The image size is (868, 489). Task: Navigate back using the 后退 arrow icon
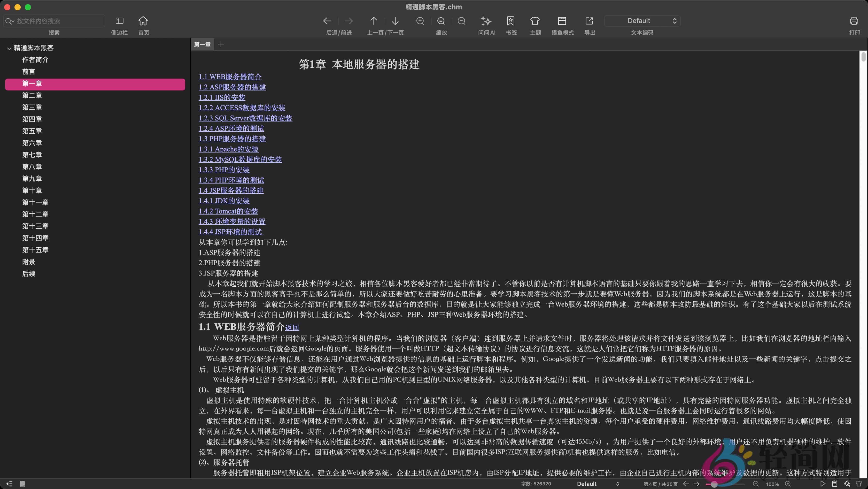point(327,21)
